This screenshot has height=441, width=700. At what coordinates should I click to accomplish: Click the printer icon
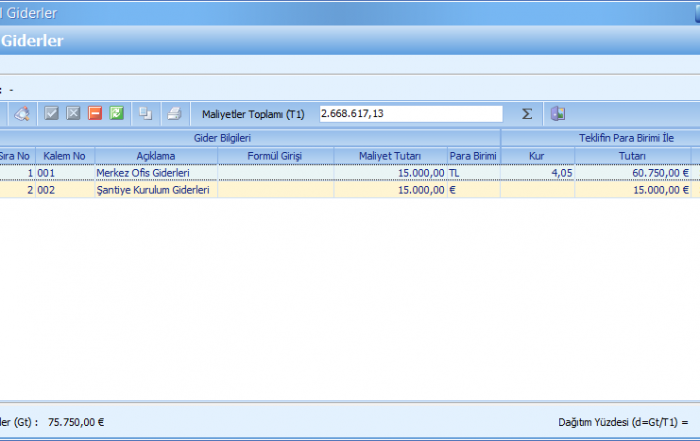174,114
